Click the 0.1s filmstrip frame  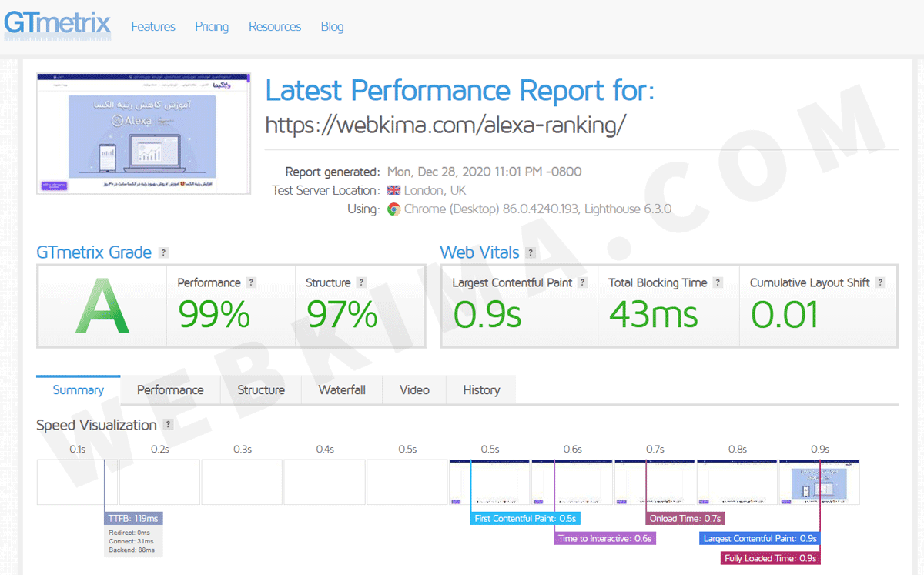coord(77,483)
